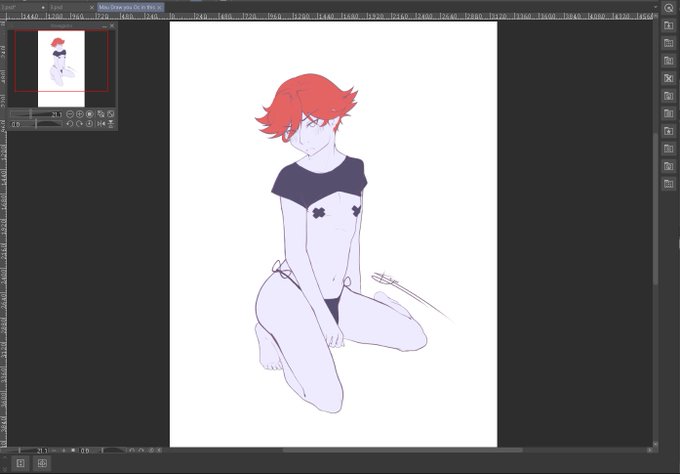
Task: Click the page icon left of crosshair icon
Action: [x=20, y=463]
